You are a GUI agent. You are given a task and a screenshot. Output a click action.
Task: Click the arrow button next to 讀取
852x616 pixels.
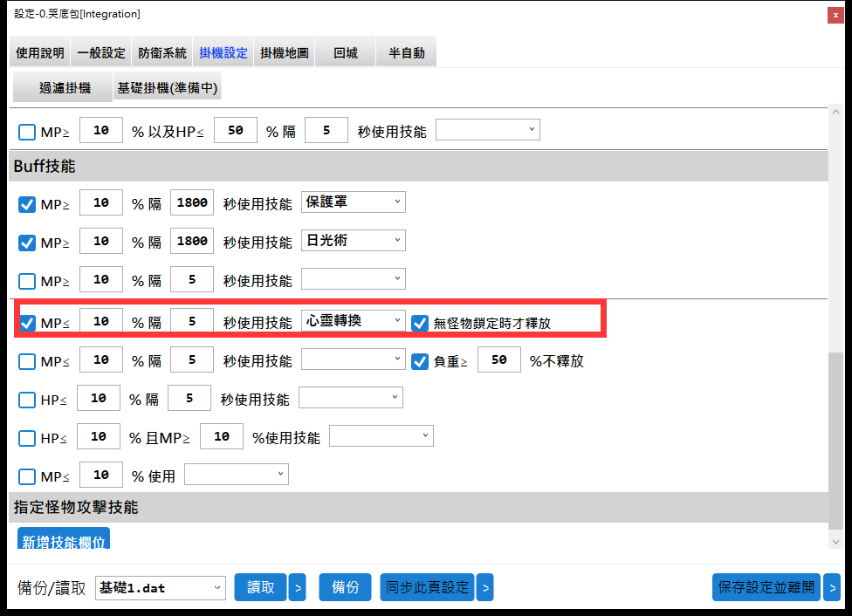(298, 588)
